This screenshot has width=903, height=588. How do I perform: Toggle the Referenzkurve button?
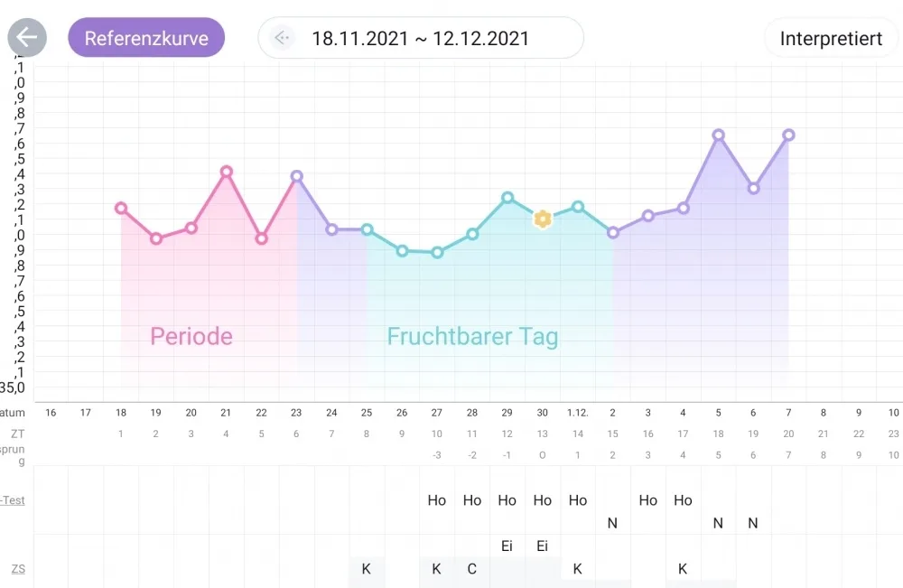(146, 37)
